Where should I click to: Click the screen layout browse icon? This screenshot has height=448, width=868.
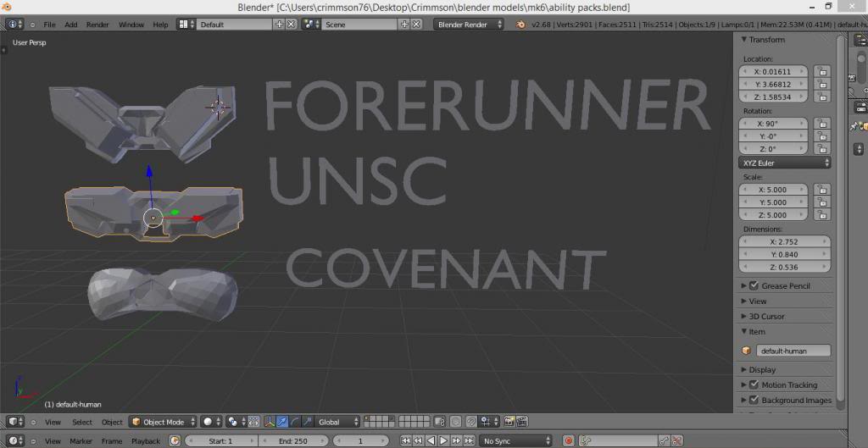186,25
